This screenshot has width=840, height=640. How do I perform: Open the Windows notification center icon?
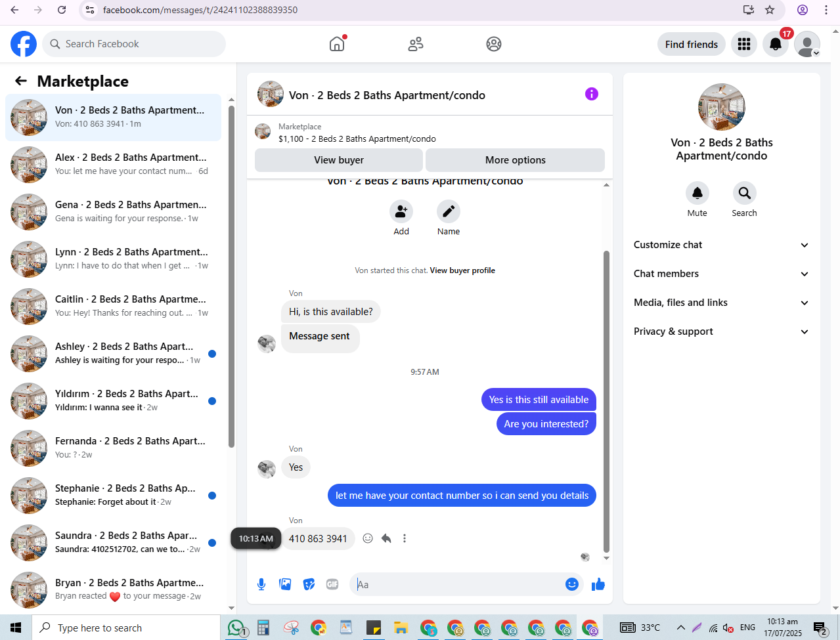click(820, 628)
